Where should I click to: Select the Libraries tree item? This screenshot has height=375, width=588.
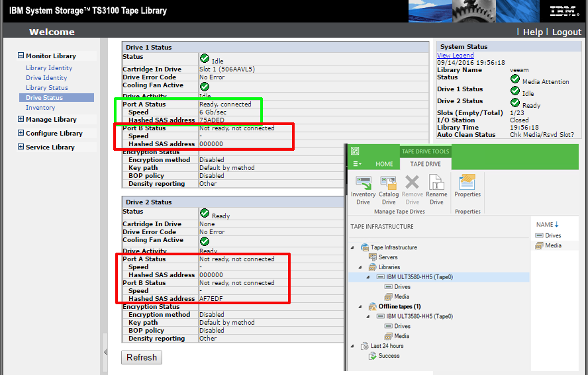point(384,267)
